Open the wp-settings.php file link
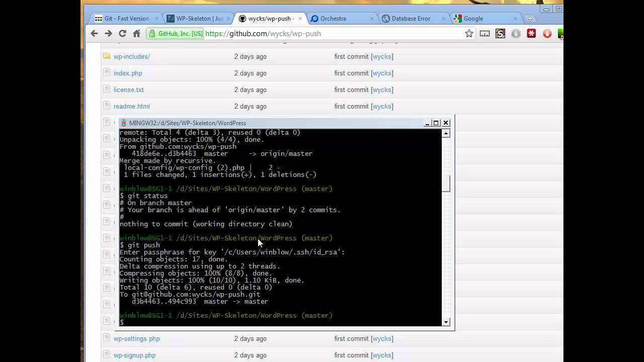 coord(137,338)
